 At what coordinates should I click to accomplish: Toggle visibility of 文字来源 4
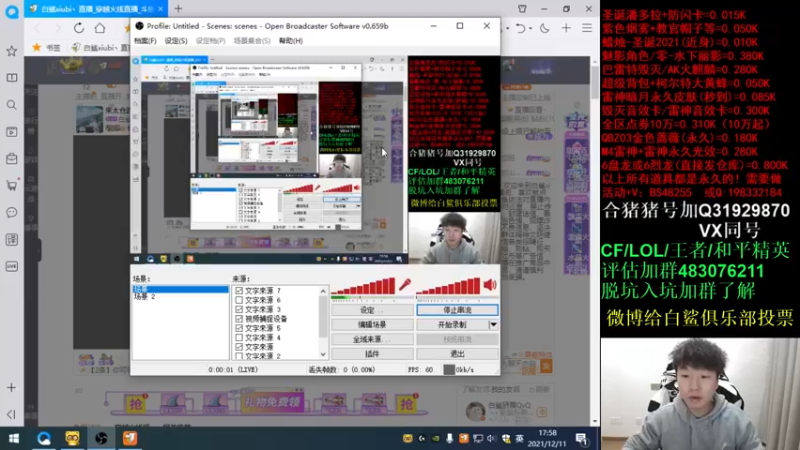[x=239, y=337]
